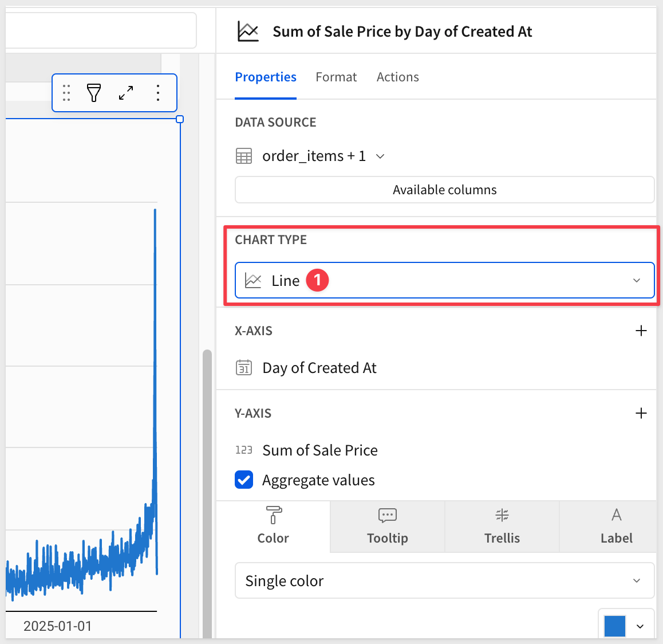663x644 pixels.
Task: Click the Available columns button
Action: (x=444, y=190)
